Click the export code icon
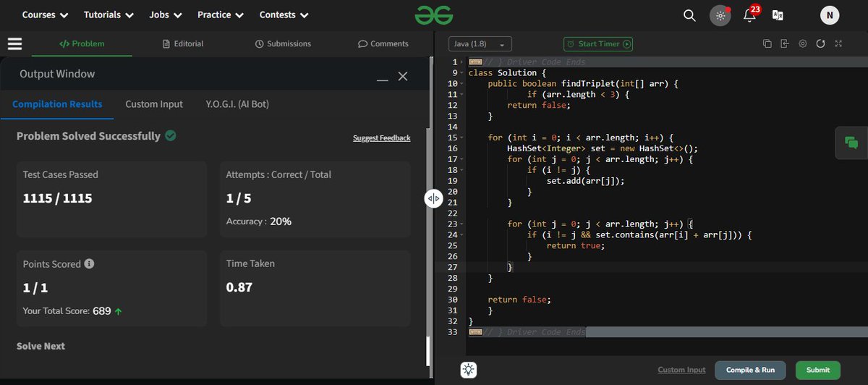The height and width of the screenshot is (385, 868). (785, 43)
